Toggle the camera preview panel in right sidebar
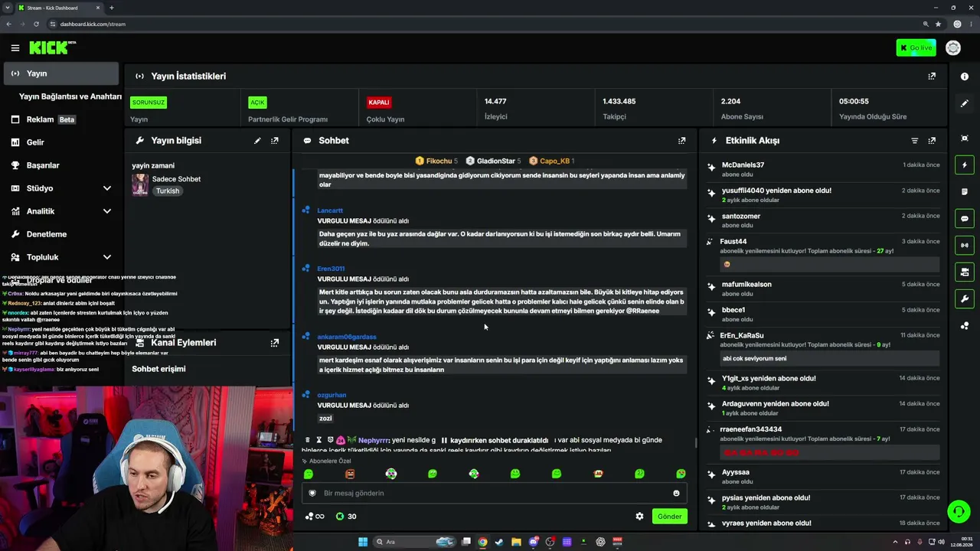 coord(965,272)
